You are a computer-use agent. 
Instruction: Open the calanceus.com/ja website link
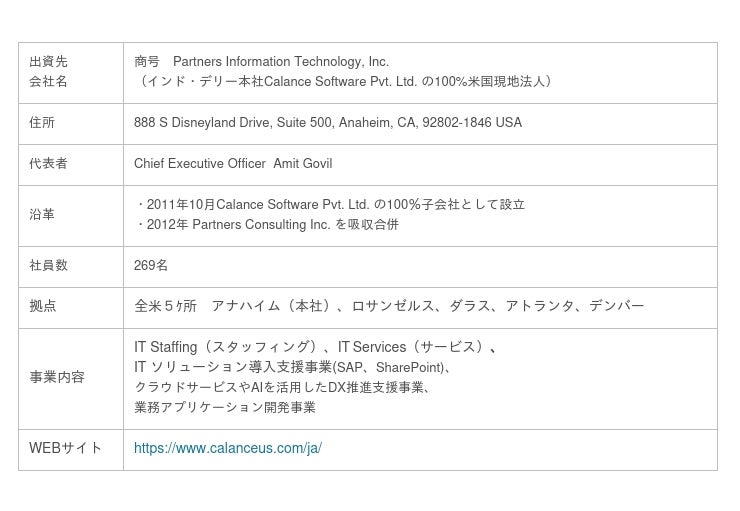227,448
